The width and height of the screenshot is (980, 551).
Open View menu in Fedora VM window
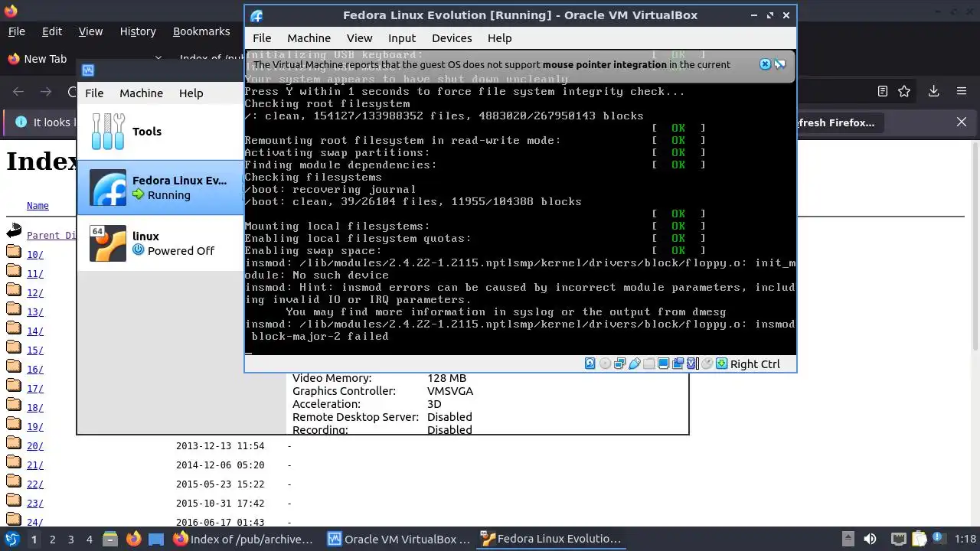pyautogui.click(x=359, y=37)
